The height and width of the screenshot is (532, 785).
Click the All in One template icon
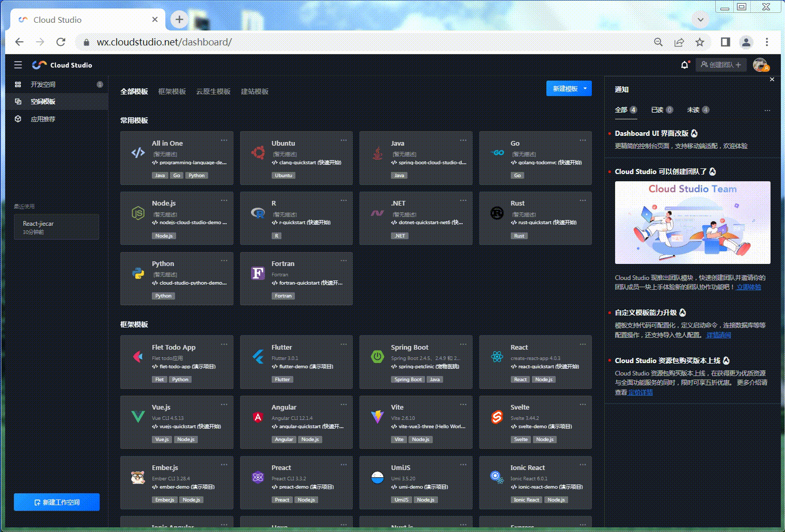click(x=138, y=152)
